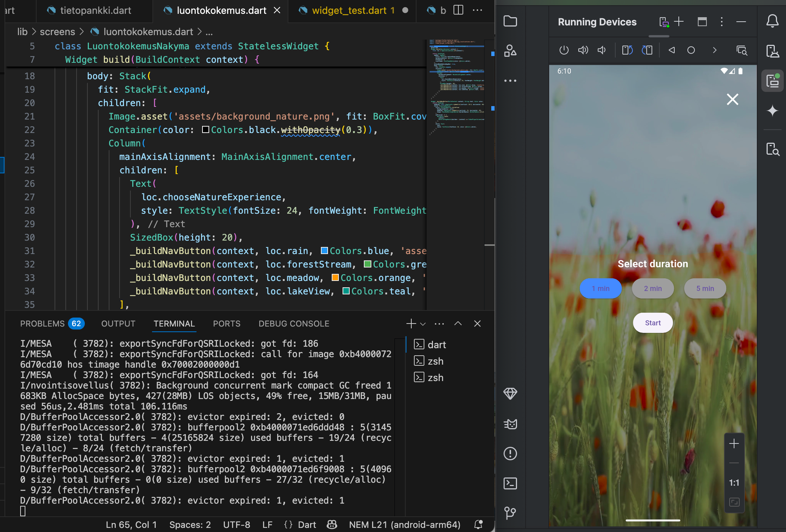Screen dimensions: 786x532
Task: Open Running Devices options three dots
Action: coord(721,22)
